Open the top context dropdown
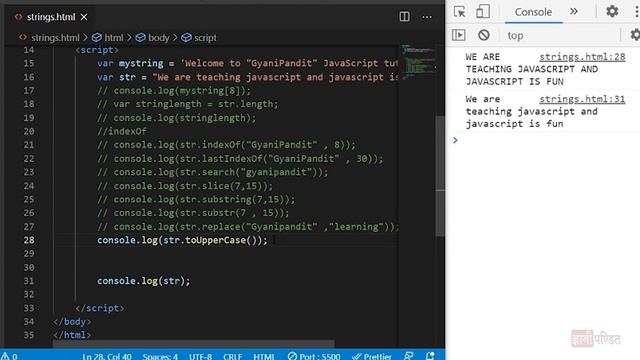This screenshot has width=640, height=360. point(516,36)
